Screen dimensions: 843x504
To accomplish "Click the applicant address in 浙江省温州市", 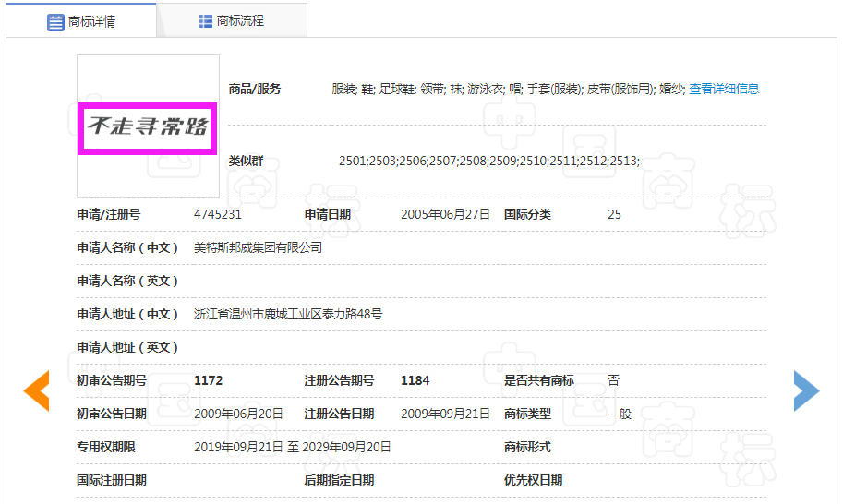I will coord(288,314).
